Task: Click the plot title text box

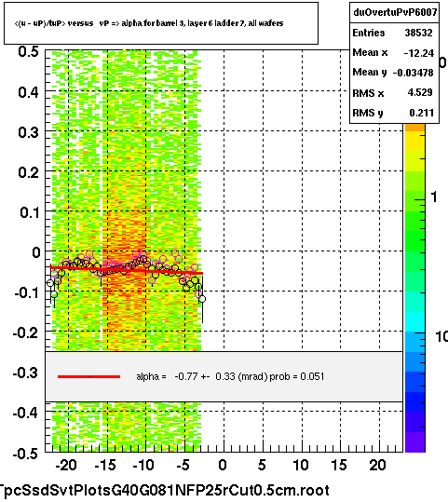Action: [x=161, y=23]
